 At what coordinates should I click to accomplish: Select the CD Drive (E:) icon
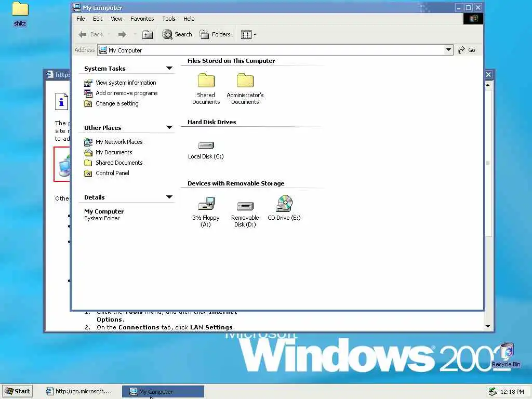click(284, 204)
